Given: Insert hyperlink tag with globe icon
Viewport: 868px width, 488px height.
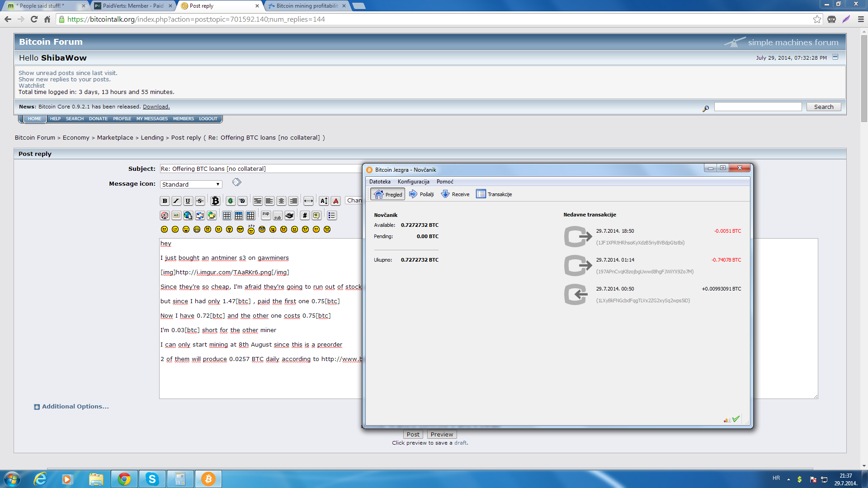Looking at the screenshot, I should [188, 216].
